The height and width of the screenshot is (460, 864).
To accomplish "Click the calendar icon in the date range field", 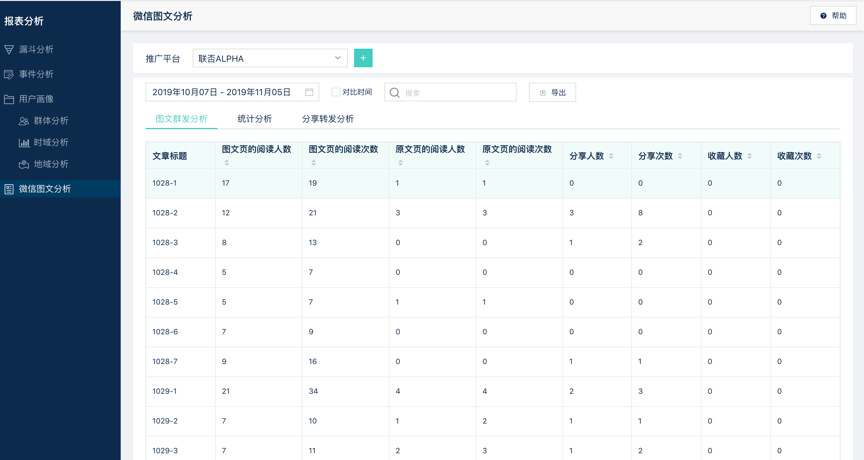I will pyautogui.click(x=309, y=92).
